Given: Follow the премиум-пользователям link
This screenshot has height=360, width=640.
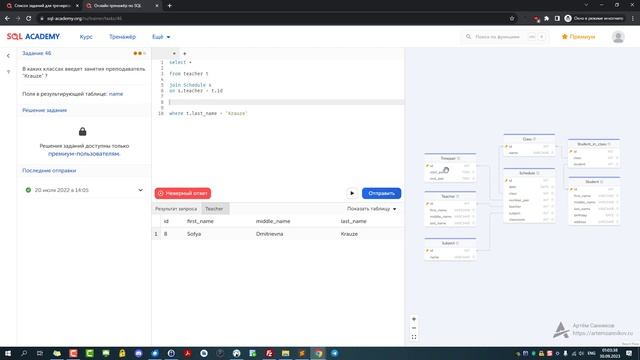Looking at the screenshot, I should (x=84, y=154).
